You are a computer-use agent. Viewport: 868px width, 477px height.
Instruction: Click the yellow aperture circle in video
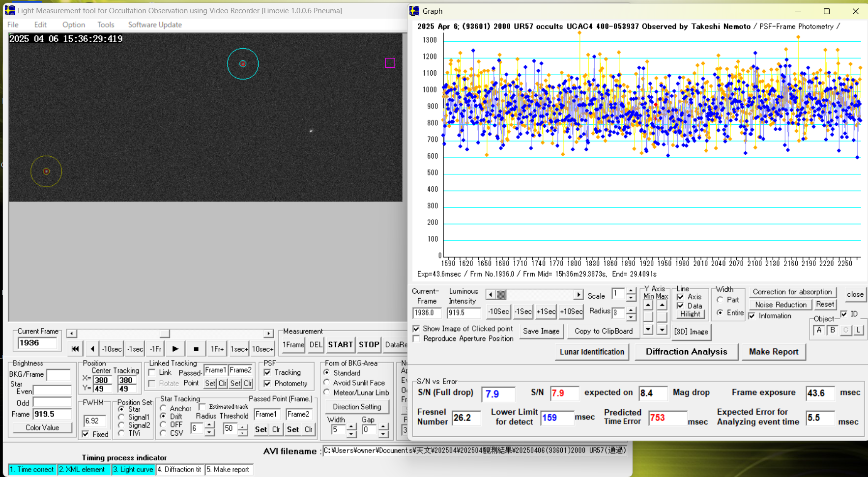pos(46,171)
